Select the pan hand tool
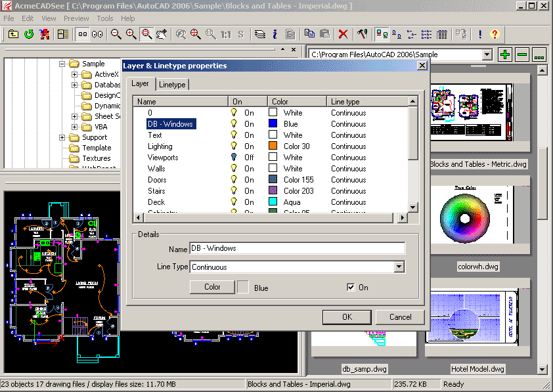This screenshot has height=392, width=553. [x=162, y=34]
